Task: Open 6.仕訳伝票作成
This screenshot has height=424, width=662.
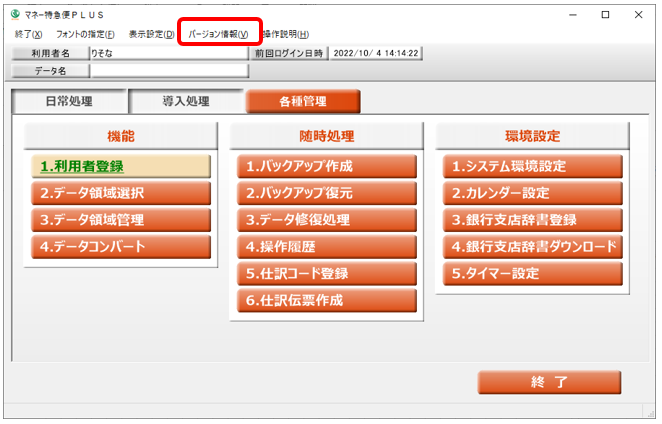Action: 327,300
